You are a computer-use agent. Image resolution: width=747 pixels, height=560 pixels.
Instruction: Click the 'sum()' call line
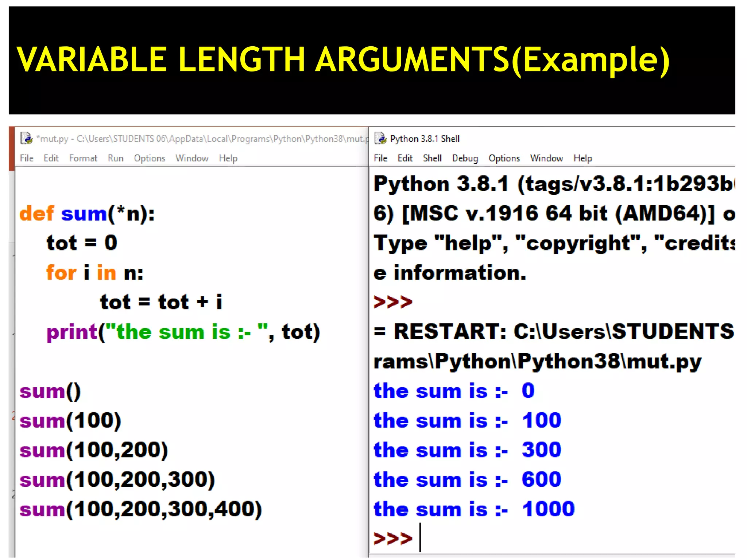(50, 392)
